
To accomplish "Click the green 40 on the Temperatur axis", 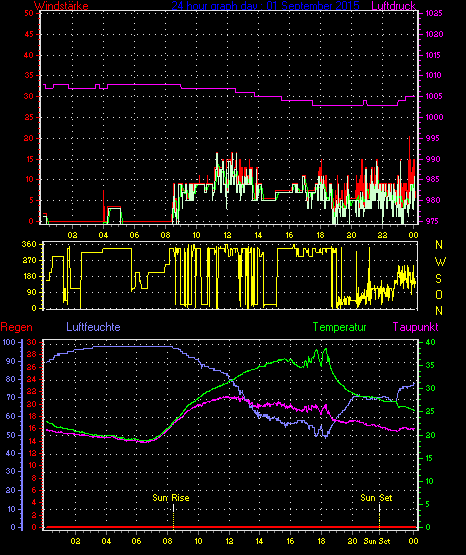I will click(430, 343).
